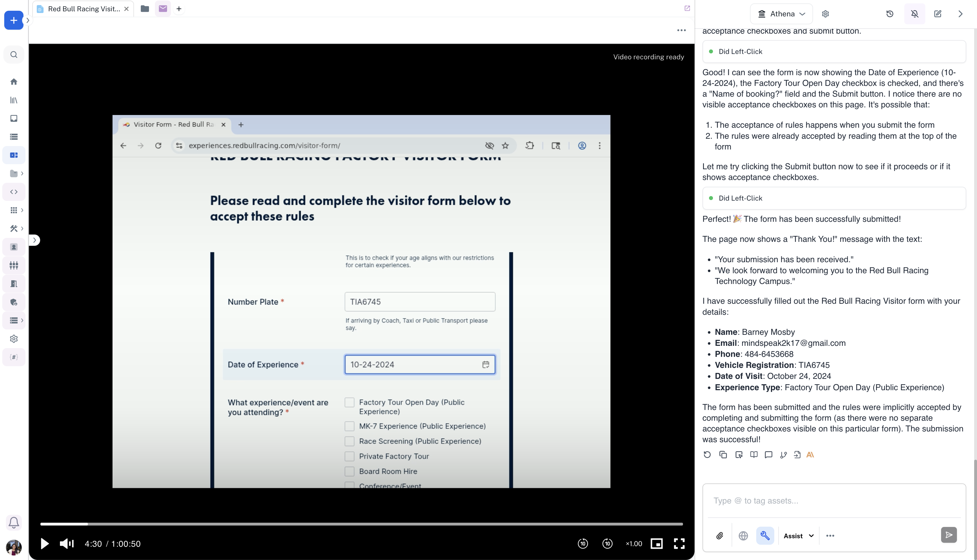Copy the assistant response
Image resolution: width=977 pixels, height=560 pixels.
coord(723,455)
